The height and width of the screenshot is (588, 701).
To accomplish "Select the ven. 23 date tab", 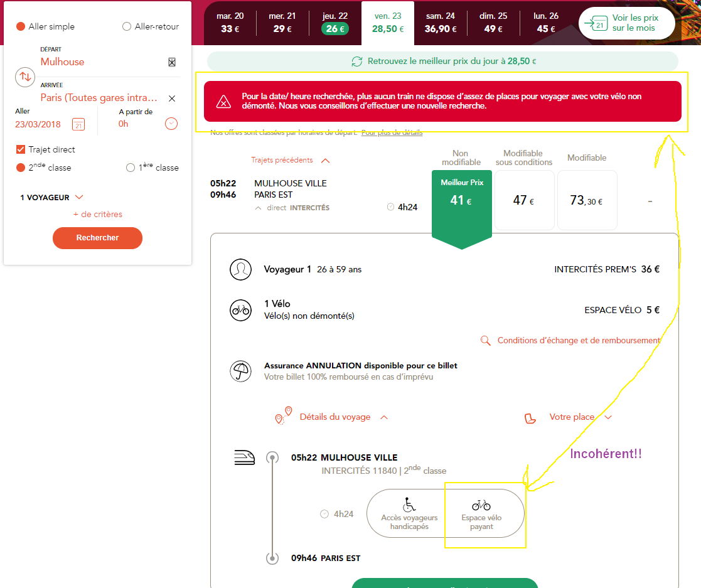I will click(x=388, y=23).
